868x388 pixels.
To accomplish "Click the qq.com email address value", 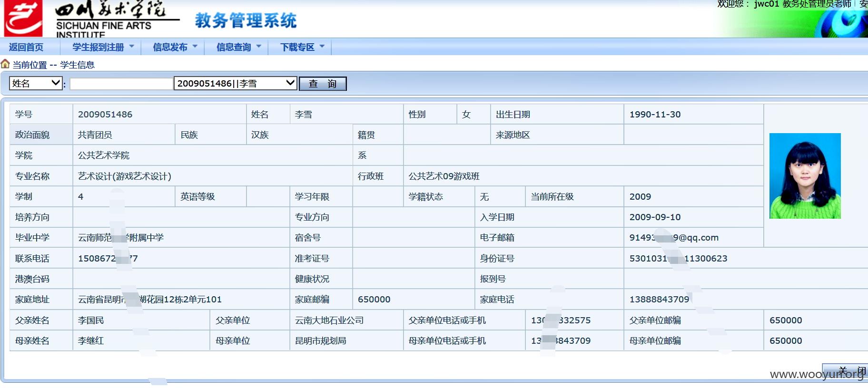I will coord(674,238).
